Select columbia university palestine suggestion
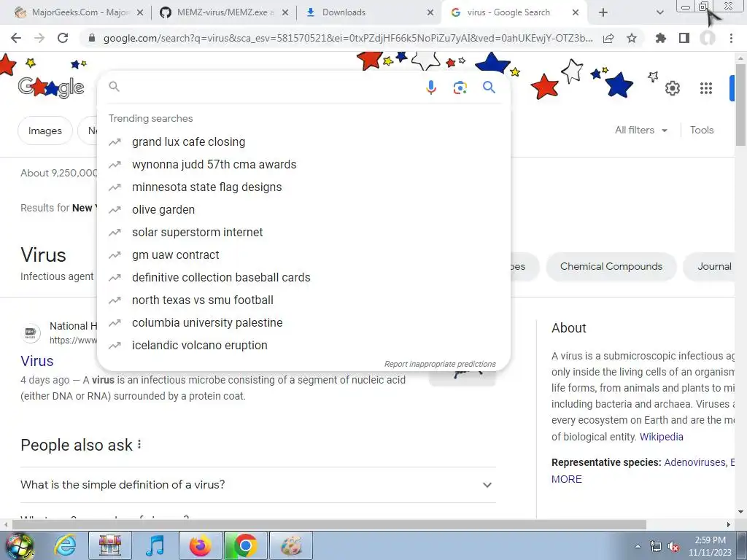The height and width of the screenshot is (560, 747). click(303, 323)
